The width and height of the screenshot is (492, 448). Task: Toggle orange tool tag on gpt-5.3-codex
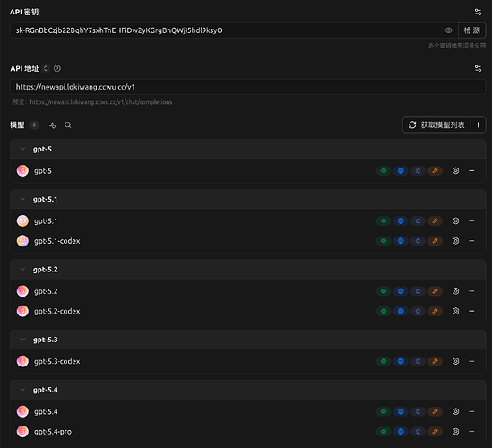click(435, 361)
